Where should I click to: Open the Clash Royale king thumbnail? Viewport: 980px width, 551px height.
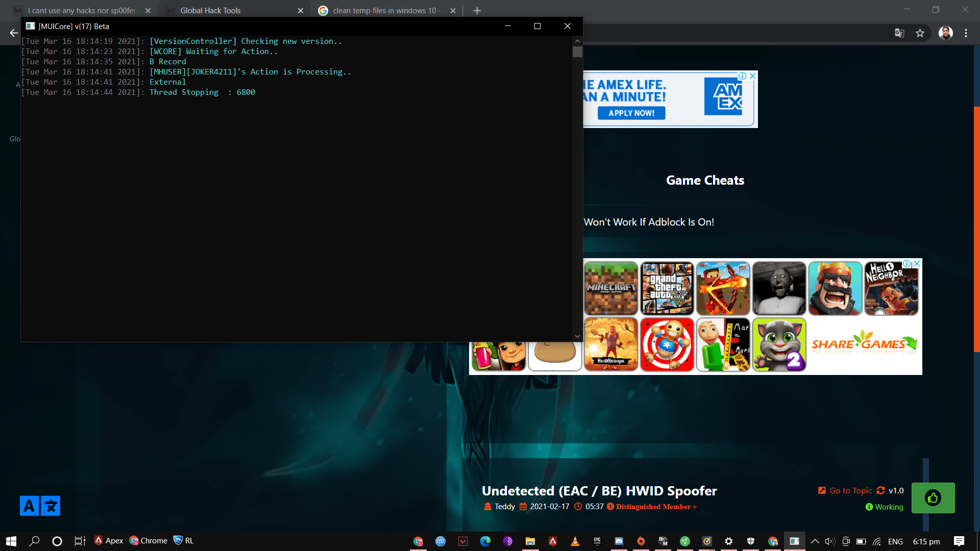[836, 288]
